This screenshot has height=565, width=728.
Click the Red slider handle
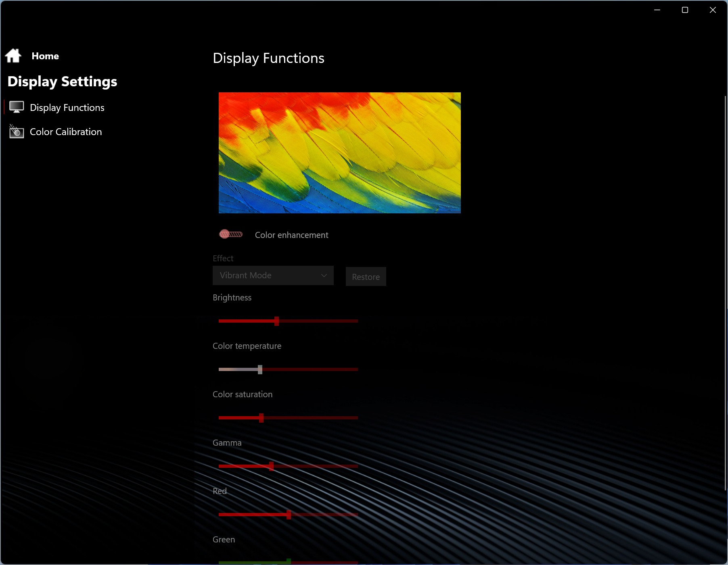coord(289,515)
